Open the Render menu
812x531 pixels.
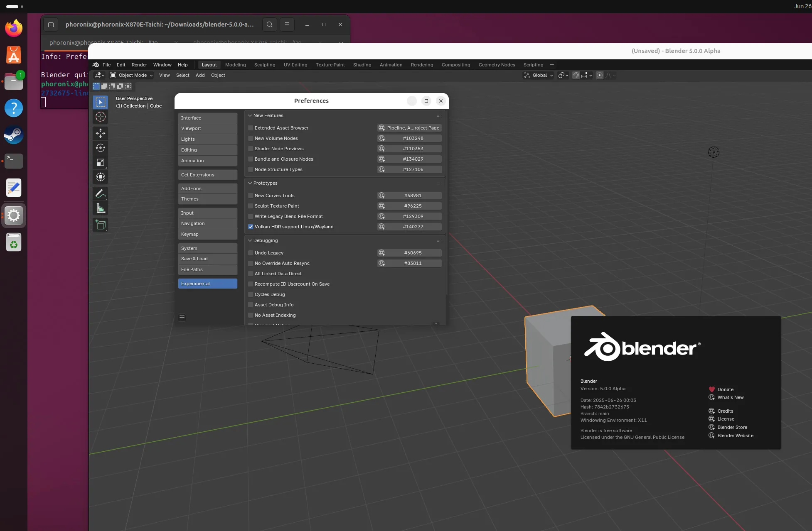[x=139, y=65]
